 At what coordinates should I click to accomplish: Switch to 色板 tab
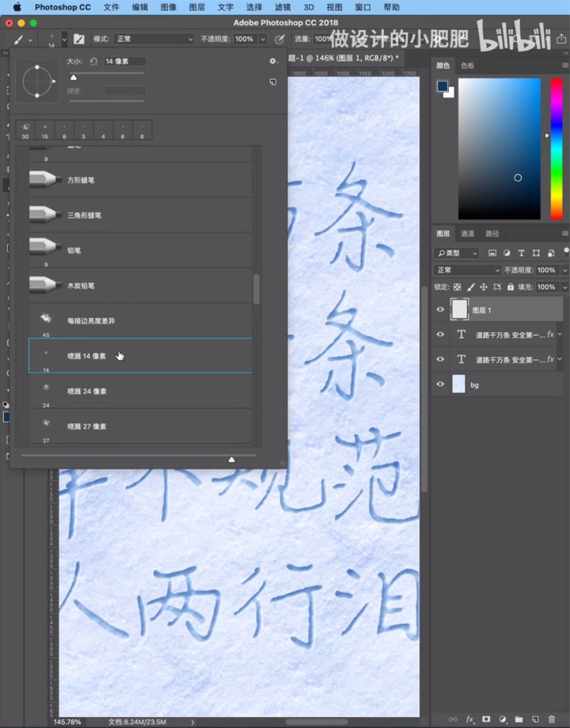(467, 66)
